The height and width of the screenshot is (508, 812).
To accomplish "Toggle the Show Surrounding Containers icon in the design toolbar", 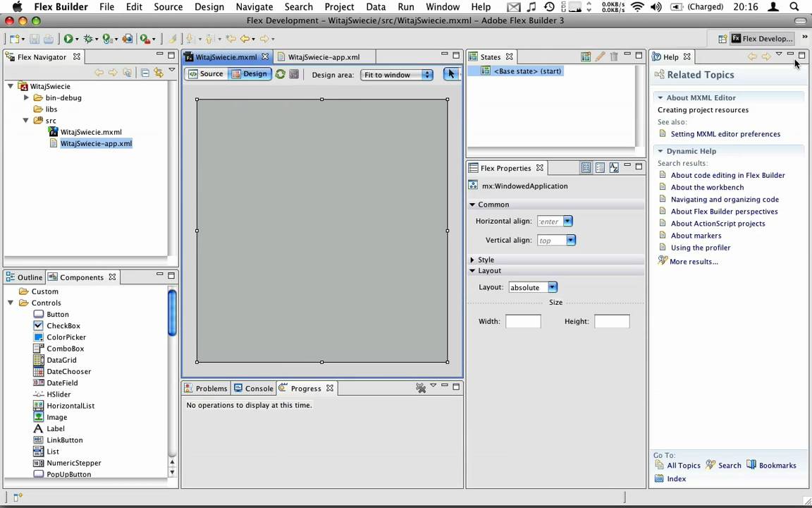I will [294, 74].
